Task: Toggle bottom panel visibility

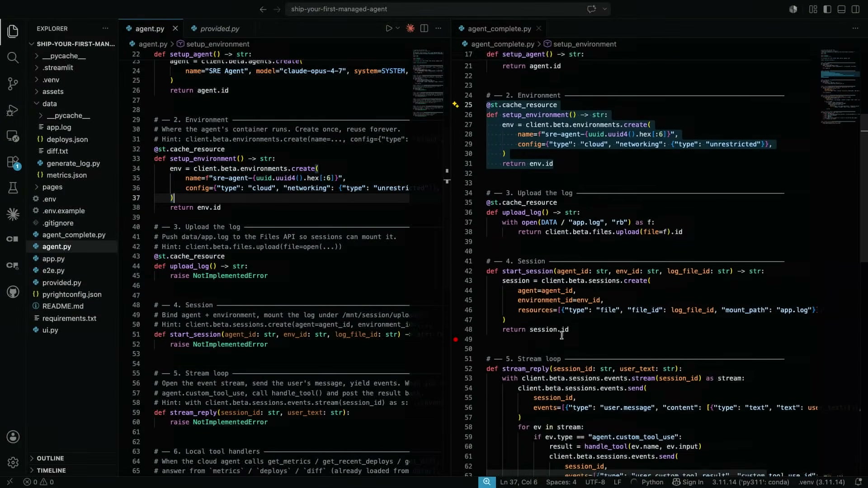Action: [x=841, y=9]
